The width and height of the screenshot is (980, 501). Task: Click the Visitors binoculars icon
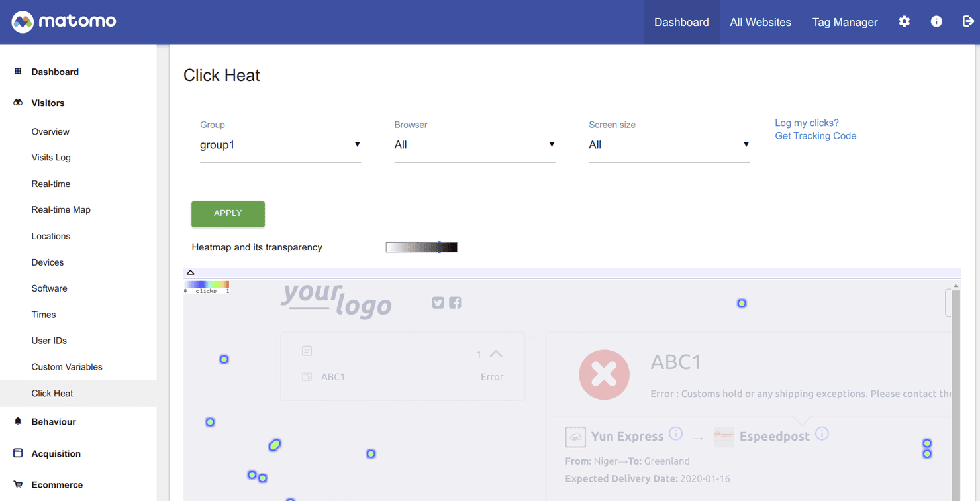(x=18, y=103)
